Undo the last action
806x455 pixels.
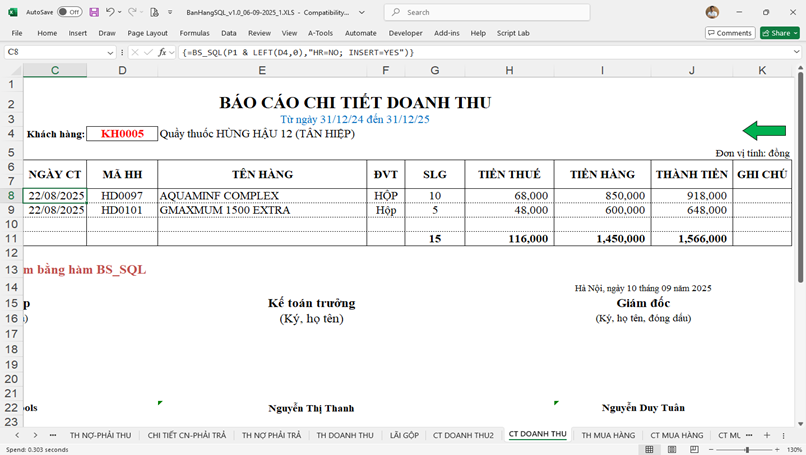click(109, 12)
